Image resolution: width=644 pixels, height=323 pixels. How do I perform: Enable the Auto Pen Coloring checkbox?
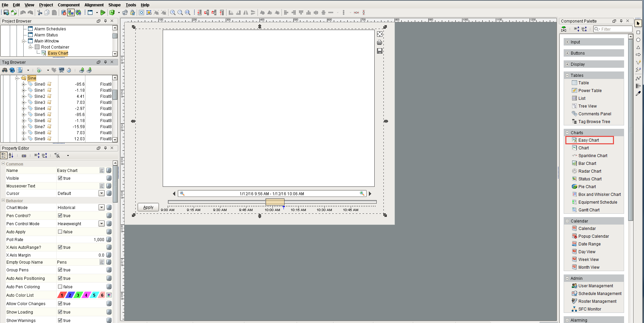[x=60, y=287]
